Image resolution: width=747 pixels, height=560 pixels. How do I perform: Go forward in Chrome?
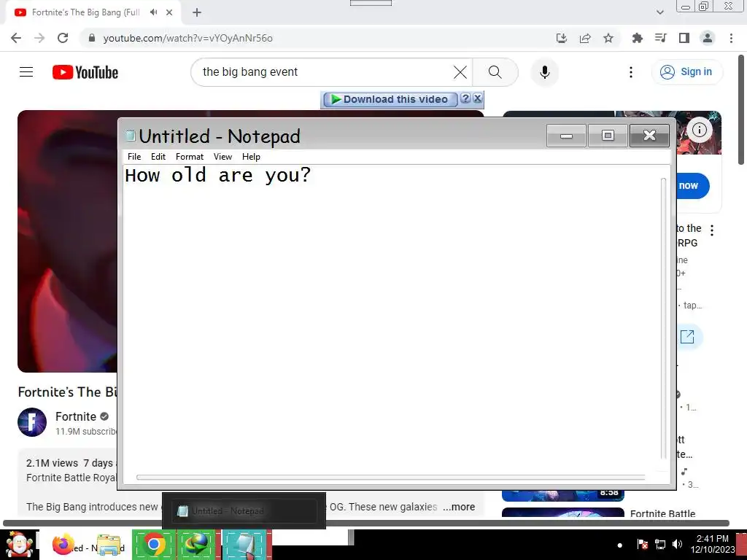(x=39, y=38)
